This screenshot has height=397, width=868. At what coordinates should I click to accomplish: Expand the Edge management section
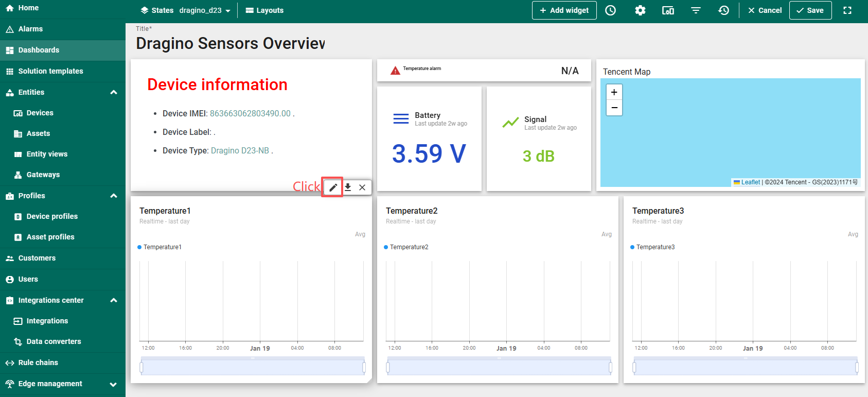point(114,384)
